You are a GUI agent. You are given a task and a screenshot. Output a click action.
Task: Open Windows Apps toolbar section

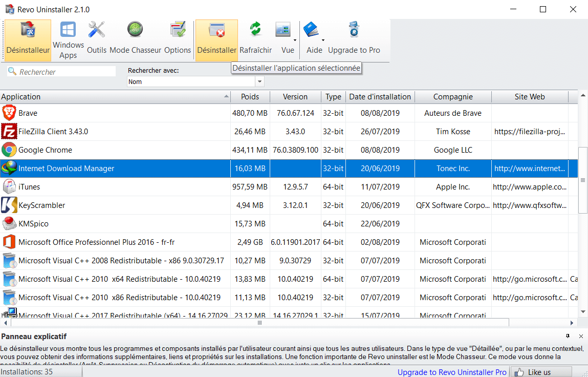(68, 40)
